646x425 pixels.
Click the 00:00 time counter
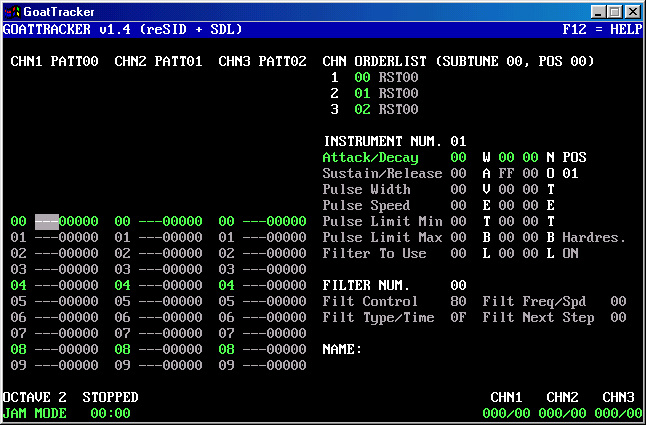click(110, 413)
